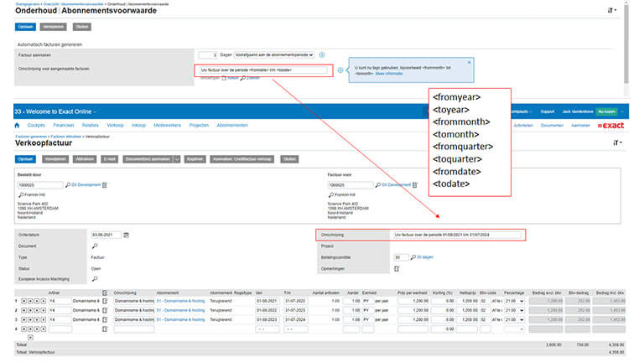Open the iT menu on Abonnementsvoorwaarde page

point(612,10)
